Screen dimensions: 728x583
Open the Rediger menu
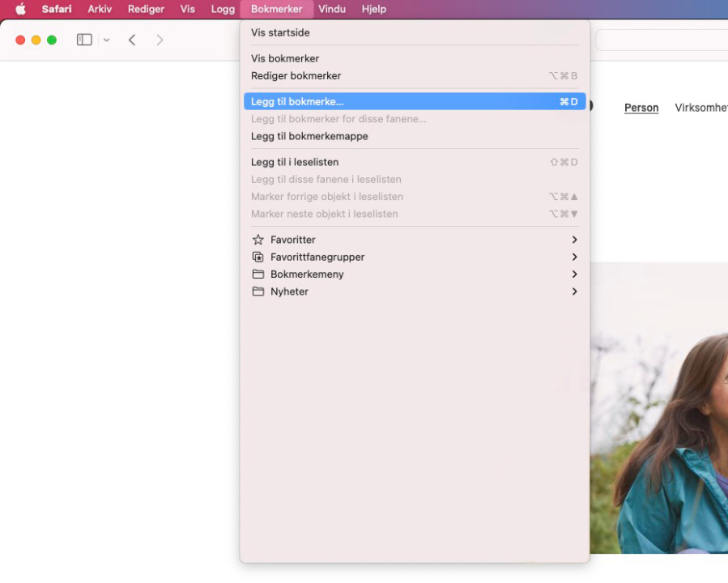point(147,9)
